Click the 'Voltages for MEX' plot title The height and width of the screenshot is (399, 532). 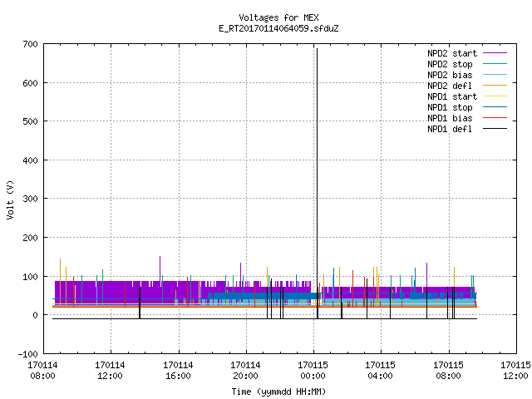tap(278, 17)
